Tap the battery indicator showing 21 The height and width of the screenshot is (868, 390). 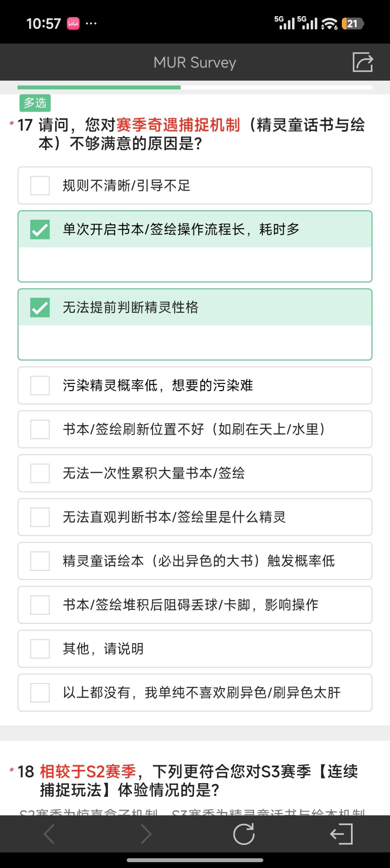point(352,24)
